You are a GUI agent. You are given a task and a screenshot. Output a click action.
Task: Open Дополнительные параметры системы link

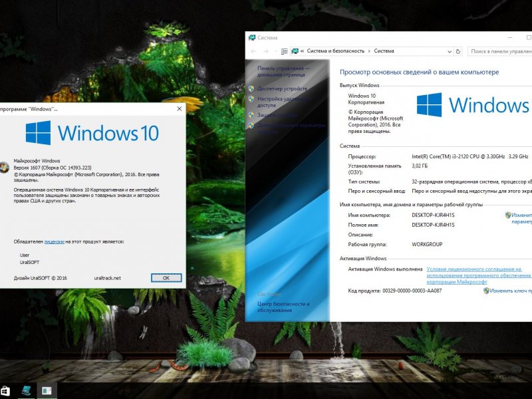(x=291, y=128)
